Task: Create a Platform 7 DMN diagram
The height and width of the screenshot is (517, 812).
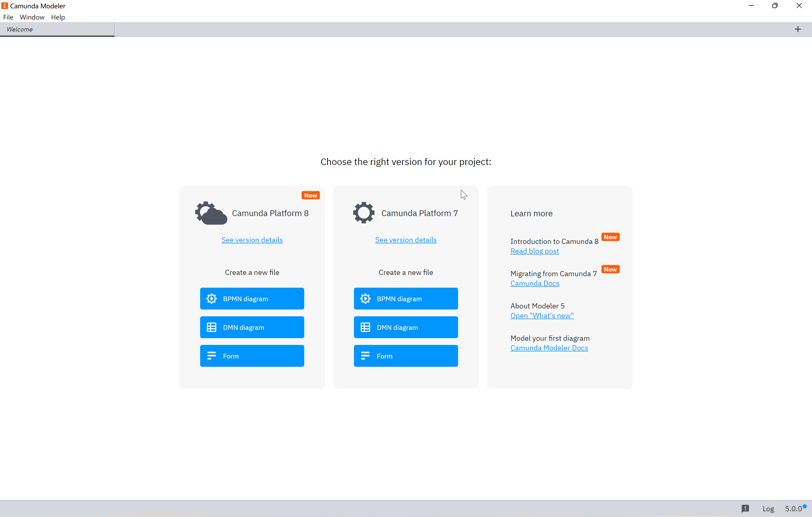Action: (406, 327)
